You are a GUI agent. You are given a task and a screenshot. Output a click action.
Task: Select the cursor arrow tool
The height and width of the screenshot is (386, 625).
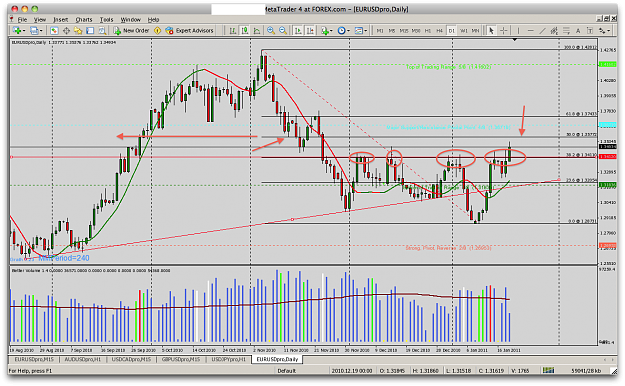[x=491, y=31]
